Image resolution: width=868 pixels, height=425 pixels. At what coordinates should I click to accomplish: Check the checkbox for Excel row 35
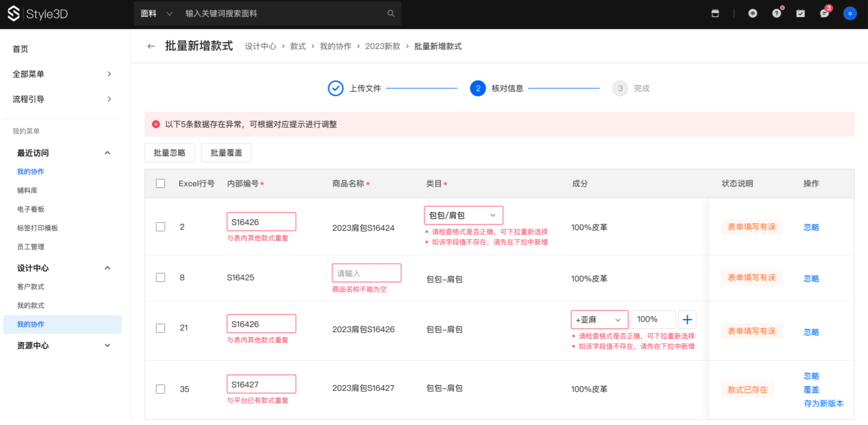point(161,389)
